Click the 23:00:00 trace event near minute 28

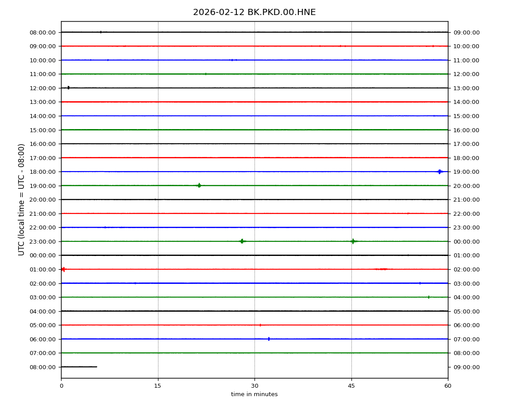[x=242, y=241]
